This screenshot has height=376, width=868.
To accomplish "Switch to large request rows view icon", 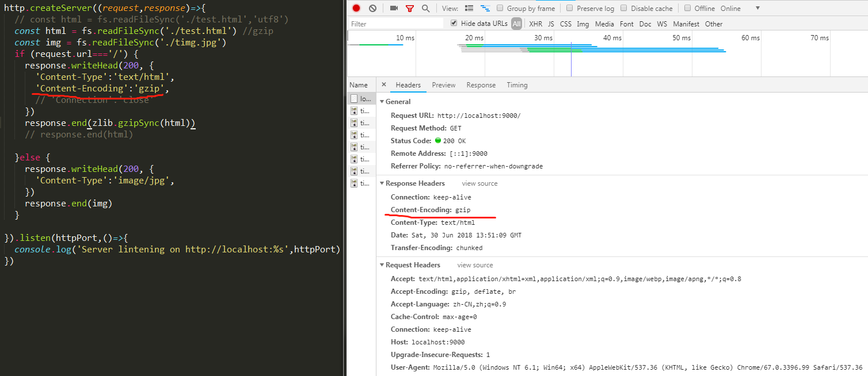I will (x=469, y=8).
